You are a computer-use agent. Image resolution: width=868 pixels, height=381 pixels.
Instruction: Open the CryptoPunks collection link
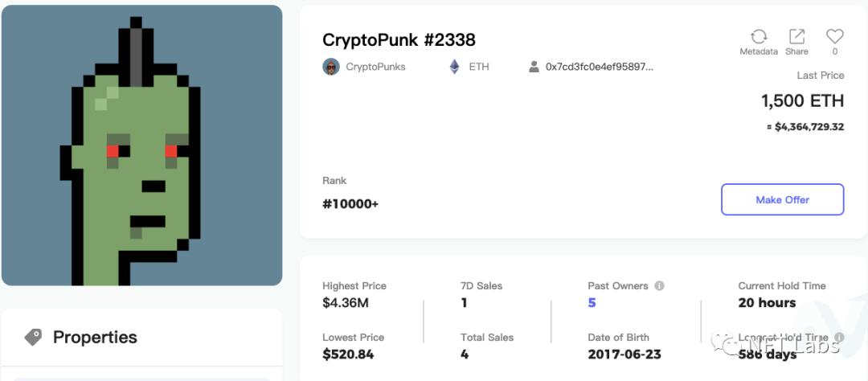375,67
